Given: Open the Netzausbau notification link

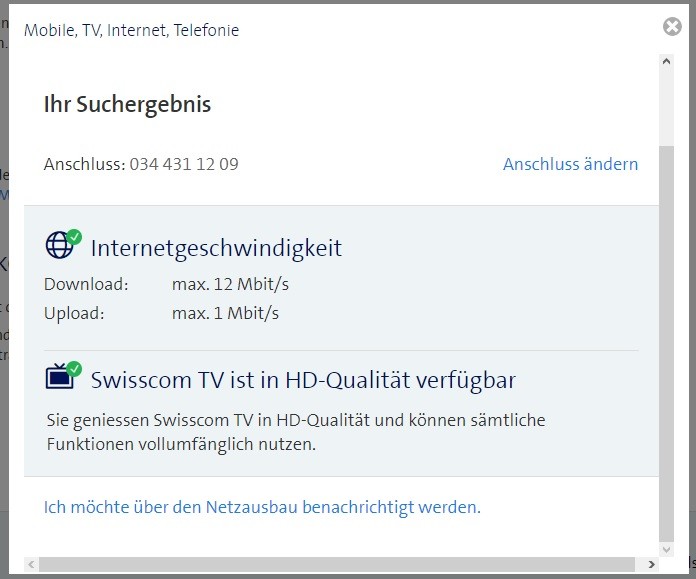Looking at the screenshot, I should point(262,507).
